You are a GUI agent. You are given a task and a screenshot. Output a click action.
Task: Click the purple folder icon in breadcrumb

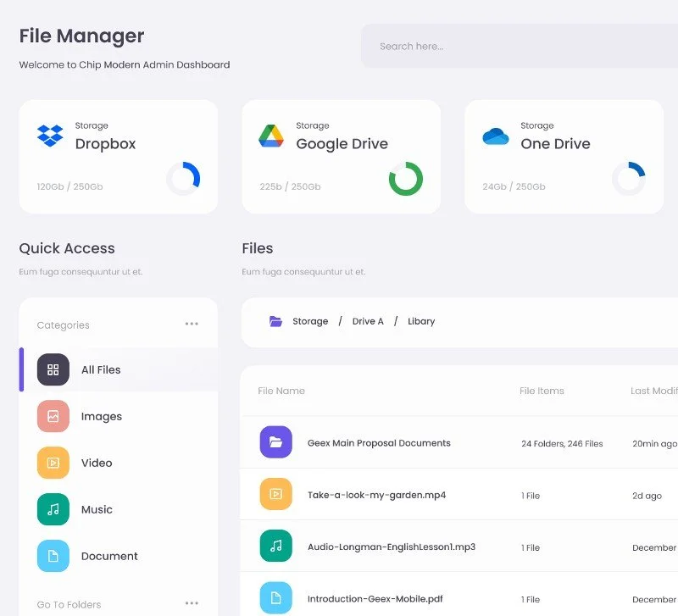[275, 321]
